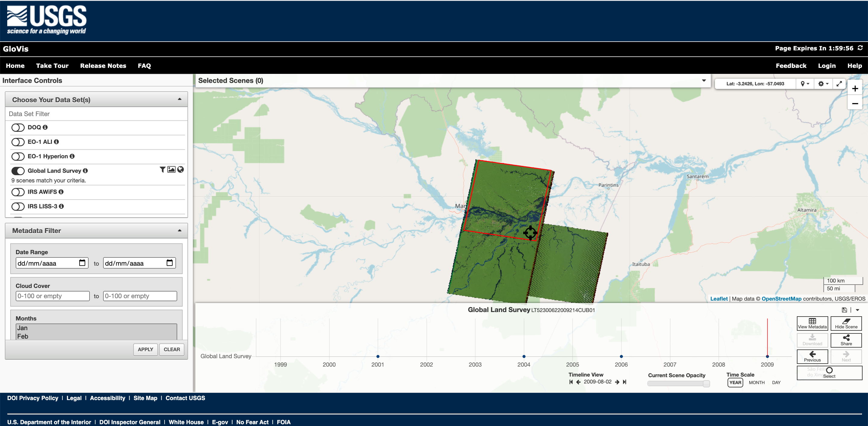The height and width of the screenshot is (426, 868).
Task: Click the USGS logo
Action: [46, 20]
